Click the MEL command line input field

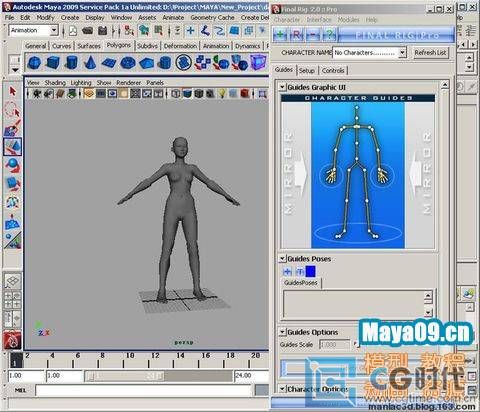[143, 390]
